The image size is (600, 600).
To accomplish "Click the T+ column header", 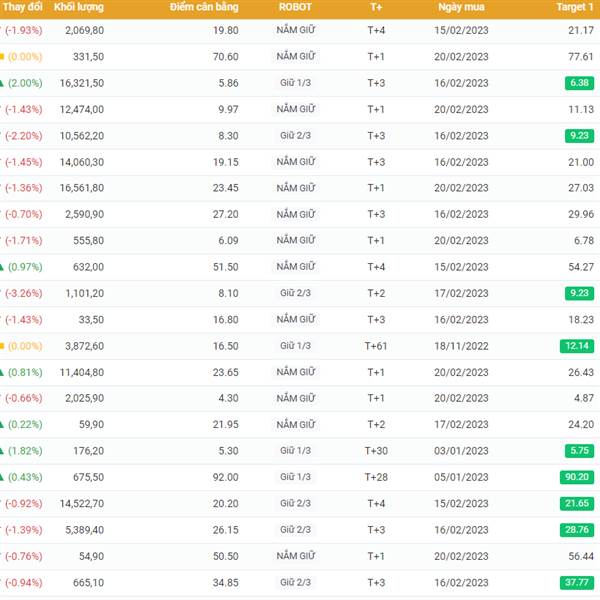I will coord(376,7).
